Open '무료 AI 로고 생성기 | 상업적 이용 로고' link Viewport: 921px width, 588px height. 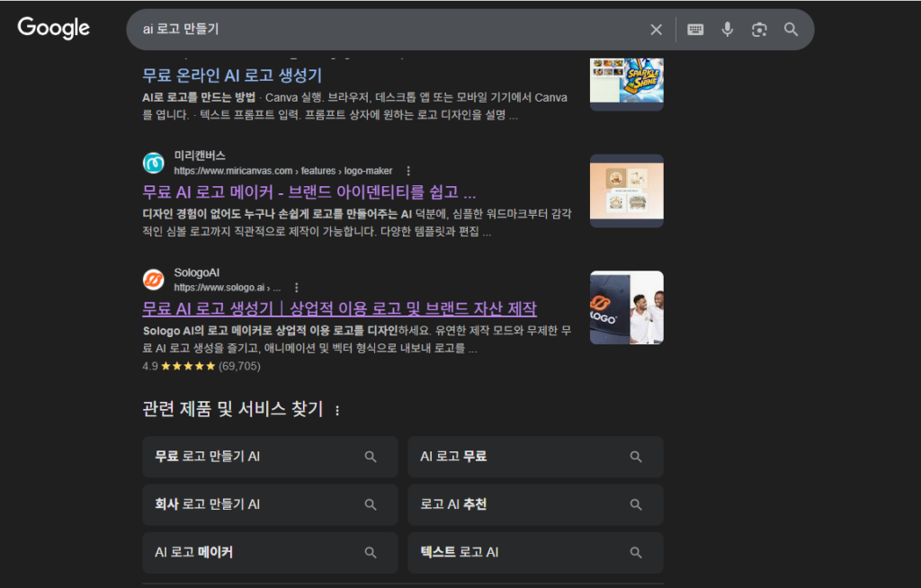point(339,309)
